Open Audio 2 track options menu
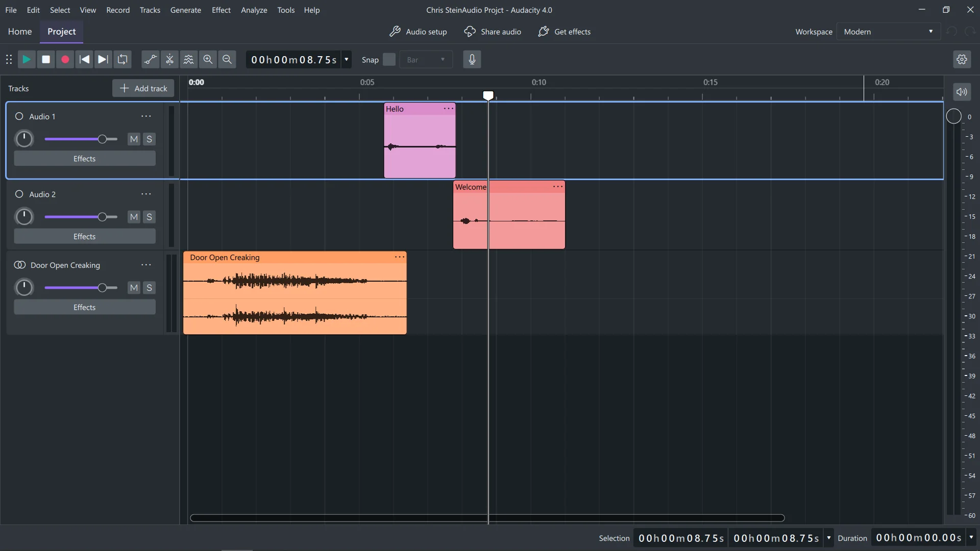980x551 pixels. (146, 194)
